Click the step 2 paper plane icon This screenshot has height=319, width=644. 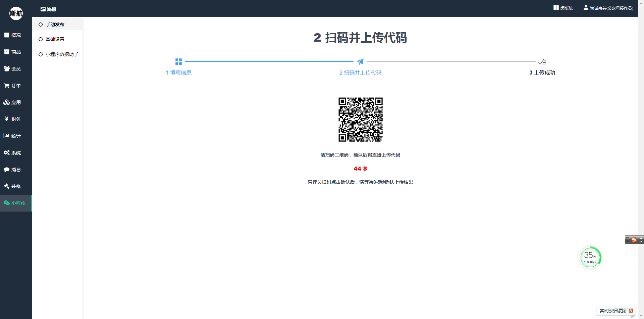pyautogui.click(x=360, y=61)
